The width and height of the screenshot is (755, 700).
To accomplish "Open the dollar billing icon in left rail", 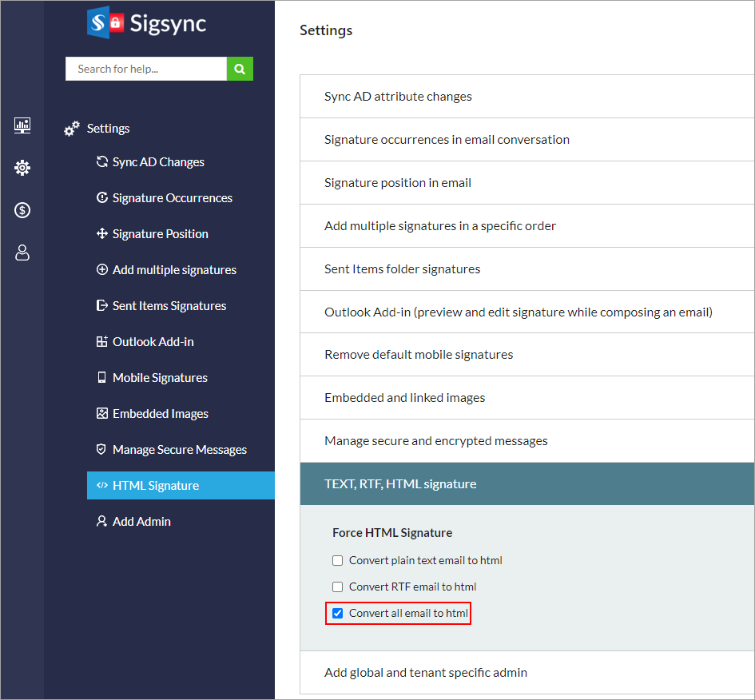I will click(x=22, y=210).
